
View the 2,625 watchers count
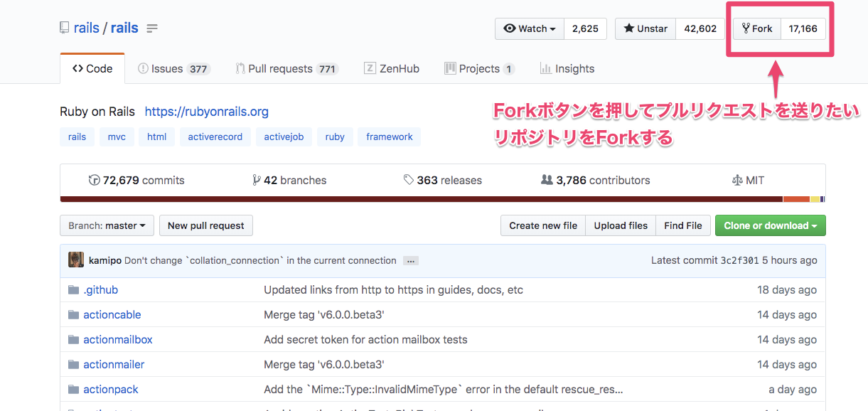(585, 28)
